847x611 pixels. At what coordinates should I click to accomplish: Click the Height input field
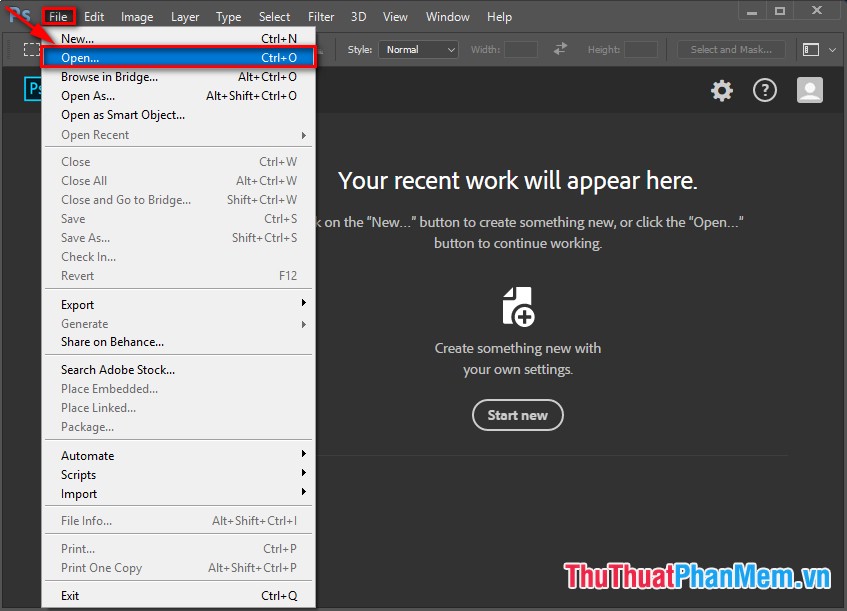[x=641, y=50]
